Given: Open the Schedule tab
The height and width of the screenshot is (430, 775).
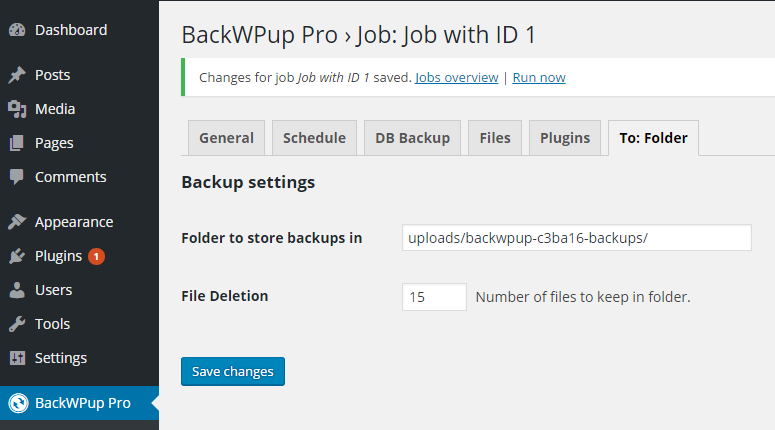Looking at the screenshot, I should [314, 138].
